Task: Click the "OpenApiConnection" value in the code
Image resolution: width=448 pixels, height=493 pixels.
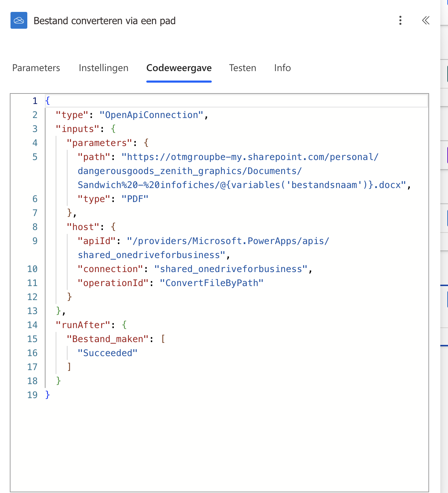Action: [151, 115]
